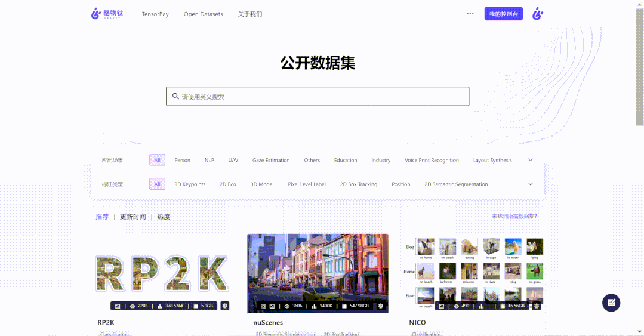Image resolution: width=644 pixels, height=336 pixels.
Task: Open the nuScenes dataset title
Action: 268,322
